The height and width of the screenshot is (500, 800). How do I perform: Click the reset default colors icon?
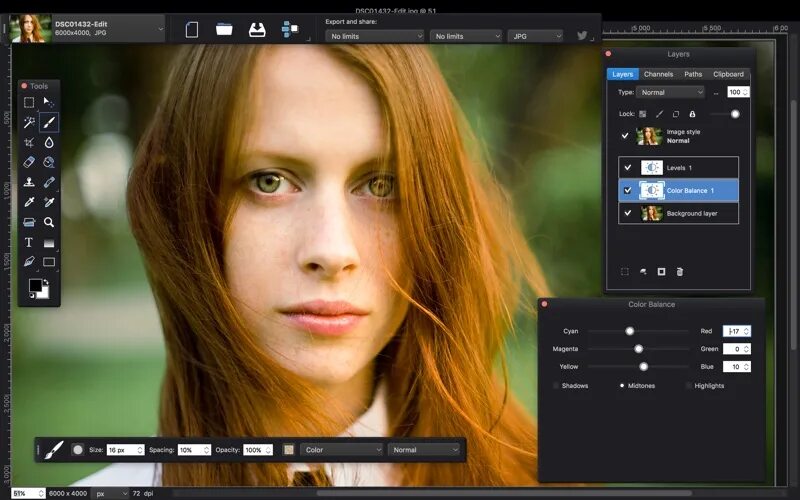[32, 295]
